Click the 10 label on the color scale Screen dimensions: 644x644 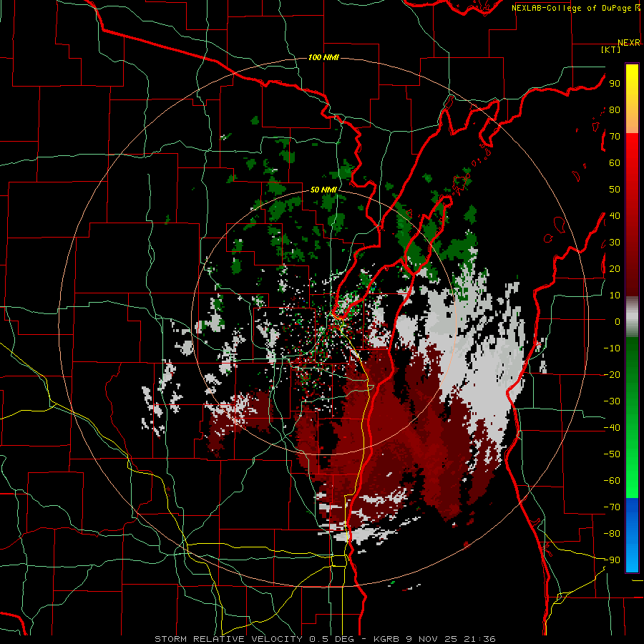point(615,296)
